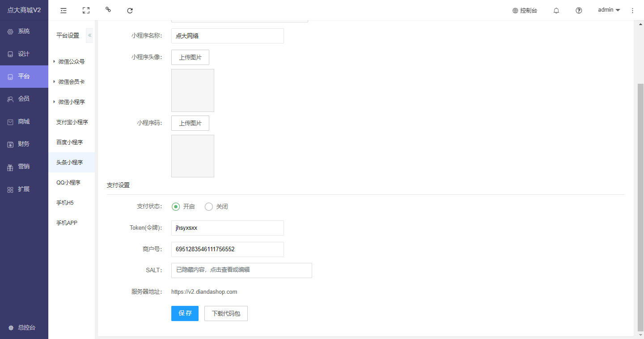Screen dimensions: 644x339
Task: Click the collapse sidebar menu icon
Action: tap(64, 10)
